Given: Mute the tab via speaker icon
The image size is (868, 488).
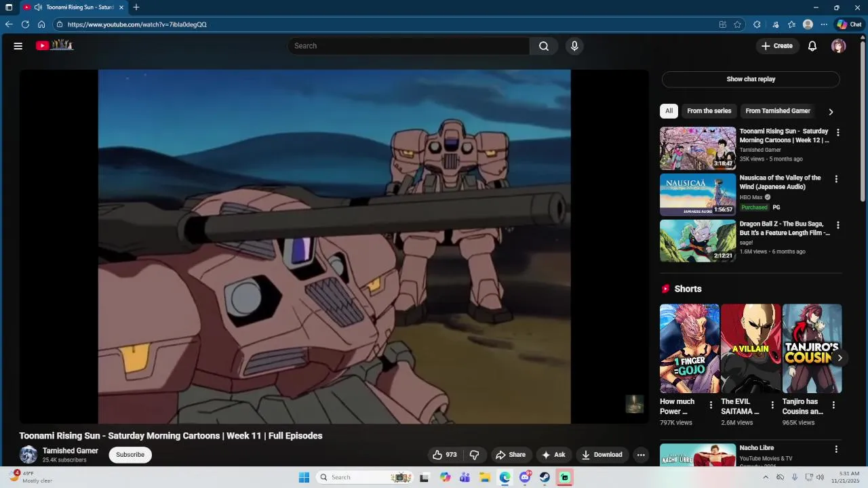Looking at the screenshot, I should tap(38, 7).
